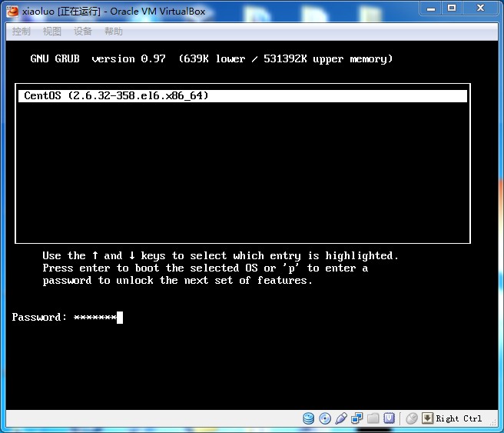The height and width of the screenshot is (433, 504).
Task: Open the 控制 menu
Action: (x=22, y=32)
